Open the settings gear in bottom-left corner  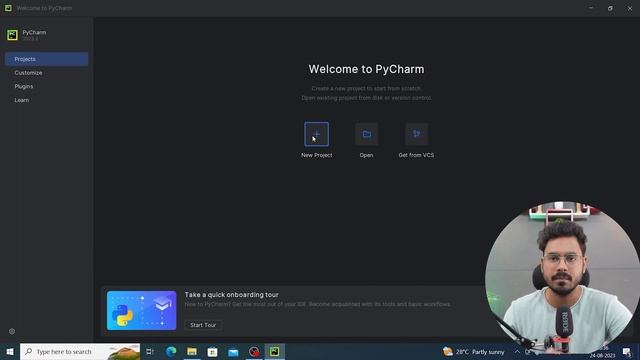pos(12,331)
